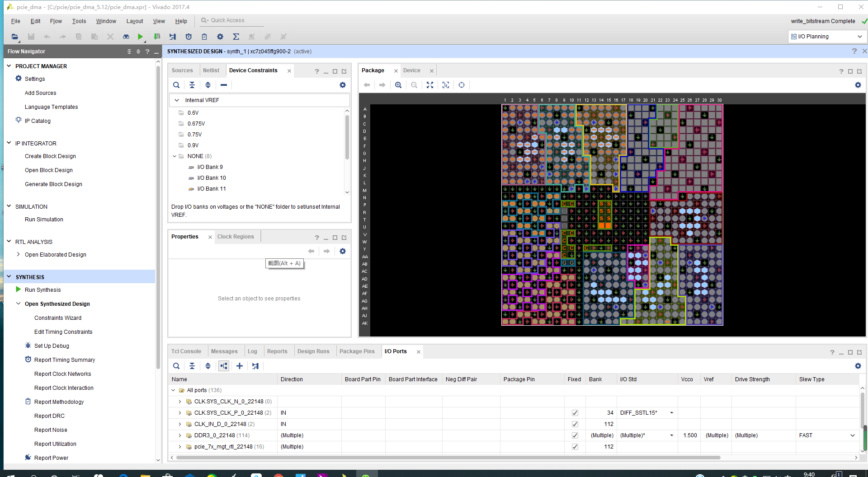Click the Package view back arrow

click(x=367, y=85)
